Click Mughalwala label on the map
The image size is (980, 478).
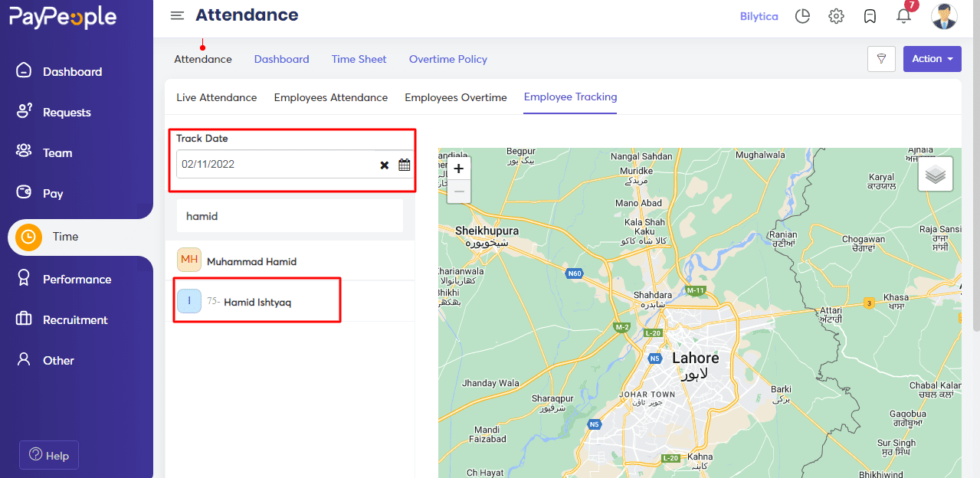point(759,155)
